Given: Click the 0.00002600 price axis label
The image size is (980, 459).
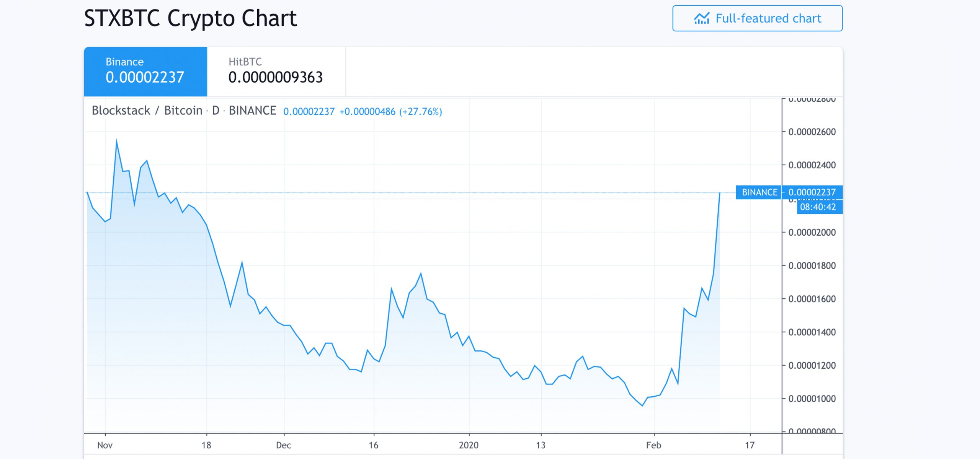Looking at the screenshot, I should [x=812, y=132].
